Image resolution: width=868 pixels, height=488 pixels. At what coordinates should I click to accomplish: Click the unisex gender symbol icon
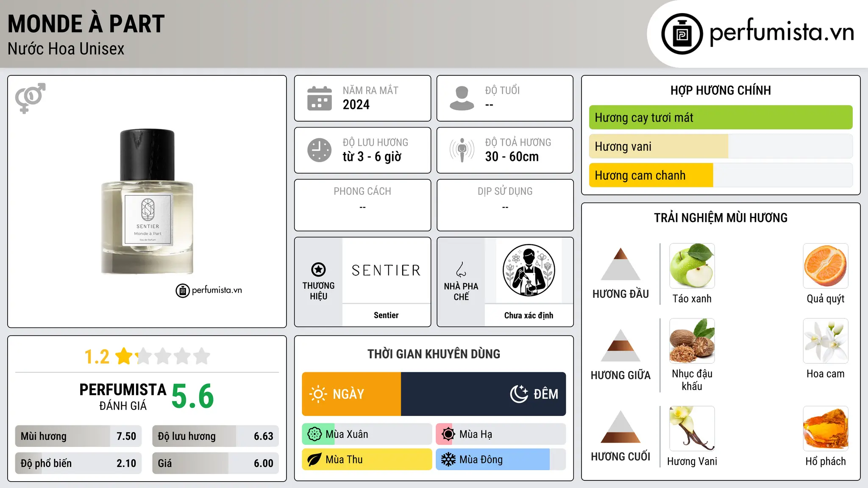[x=30, y=98]
